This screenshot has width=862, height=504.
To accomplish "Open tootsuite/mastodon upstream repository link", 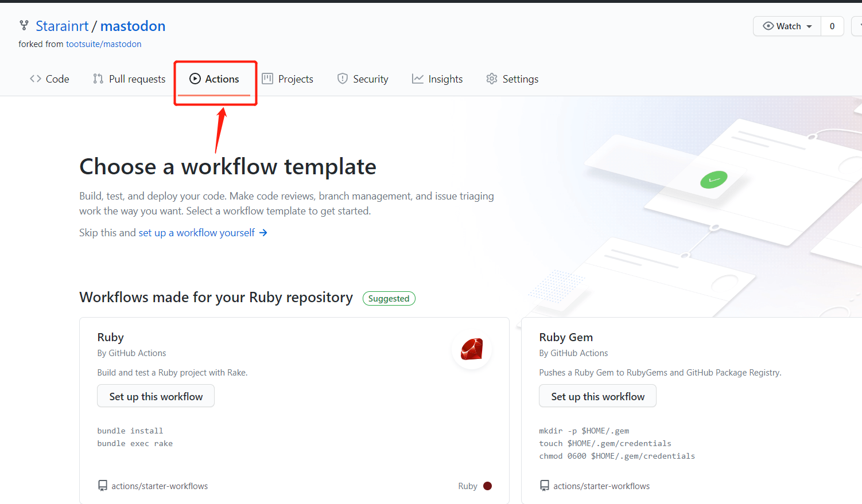I will (x=103, y=44).
